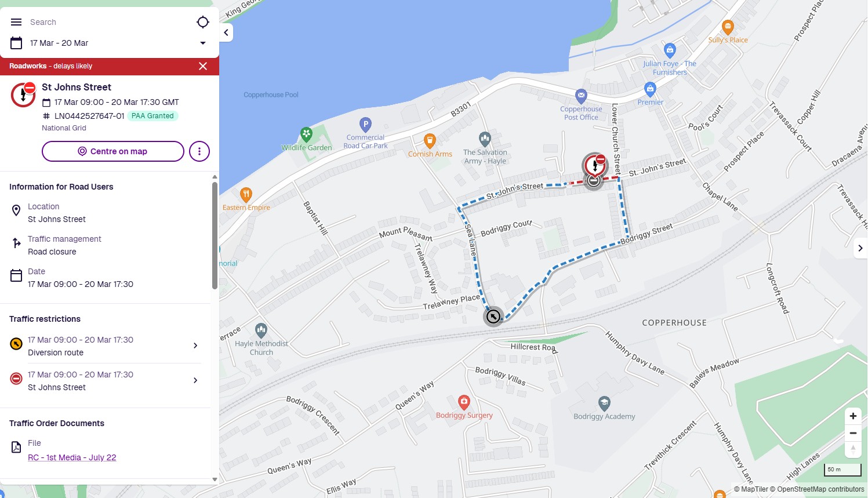This screenshot has width=868, height=498.
Task: Close the Roadworks delays likely banner
Action: [x=203, y=66]
